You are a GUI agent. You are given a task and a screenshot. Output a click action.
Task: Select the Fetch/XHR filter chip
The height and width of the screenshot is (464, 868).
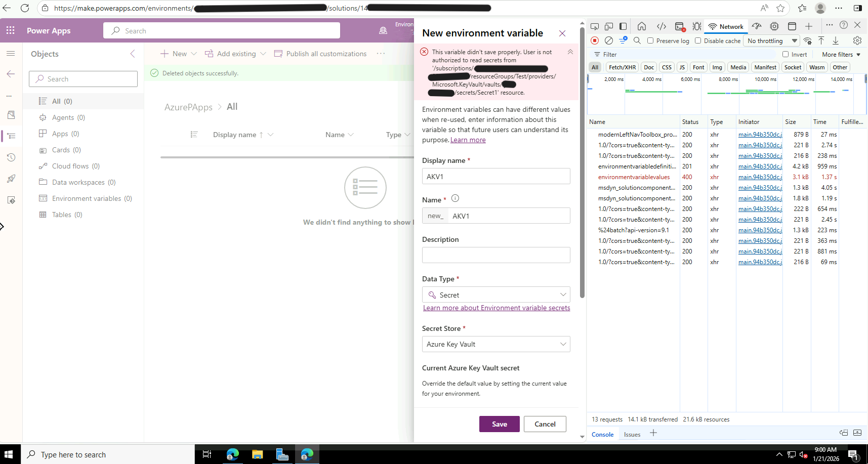(622, 67)
